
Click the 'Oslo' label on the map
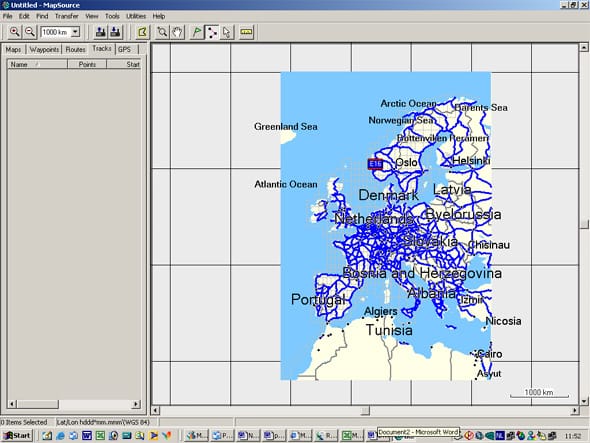click(x=406, y=162)
